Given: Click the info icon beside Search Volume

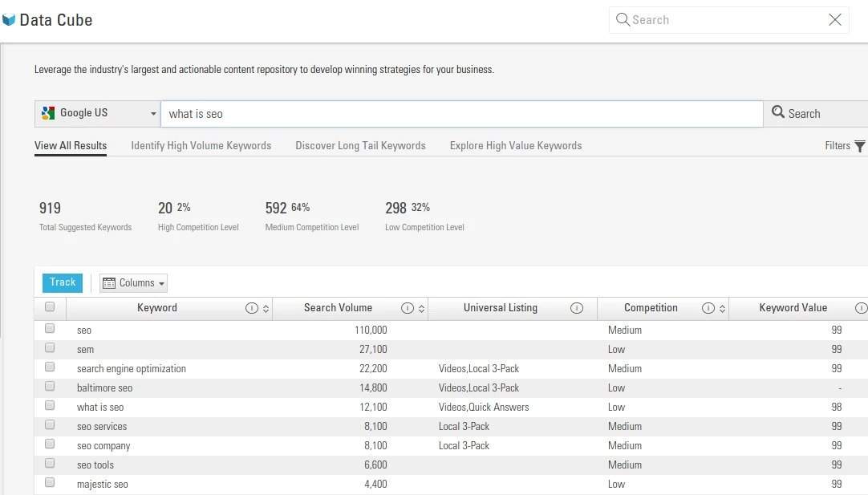Looking at the screenshot, I should point(408,307).
